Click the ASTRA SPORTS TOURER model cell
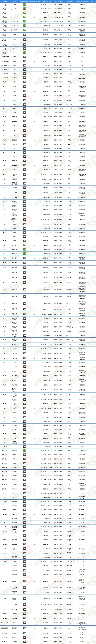 click(14, 531)
